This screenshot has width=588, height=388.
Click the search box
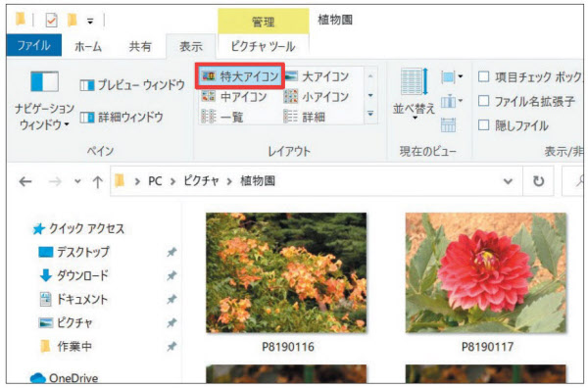click(x=573, y=181)
